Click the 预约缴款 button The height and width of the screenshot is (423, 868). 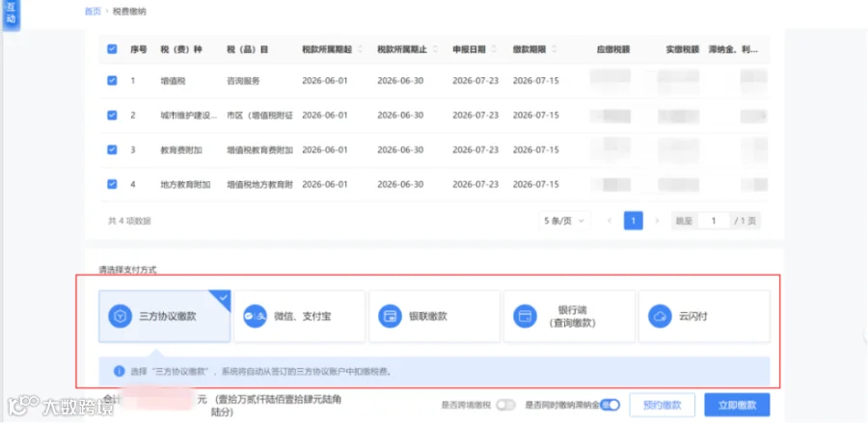(x=662, y=405)
